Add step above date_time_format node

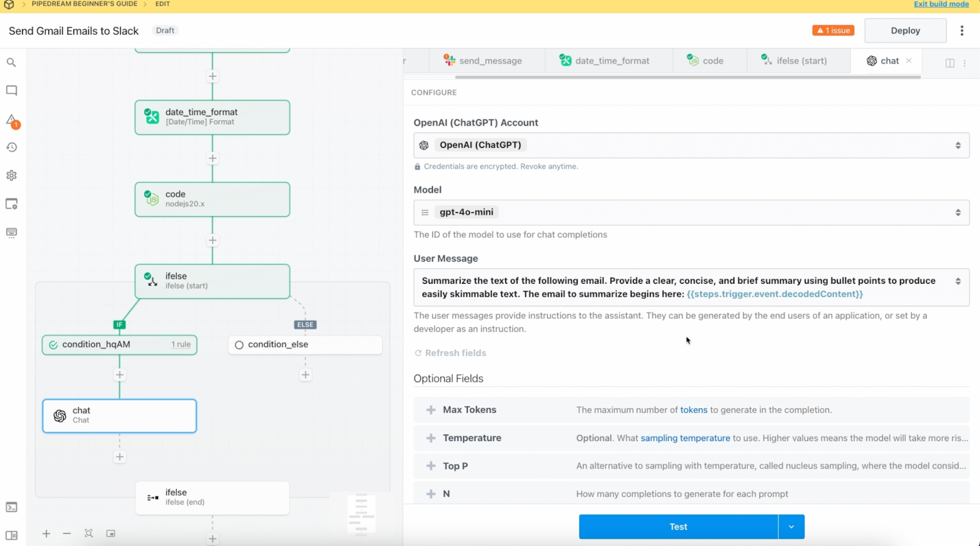coord(213,76)
